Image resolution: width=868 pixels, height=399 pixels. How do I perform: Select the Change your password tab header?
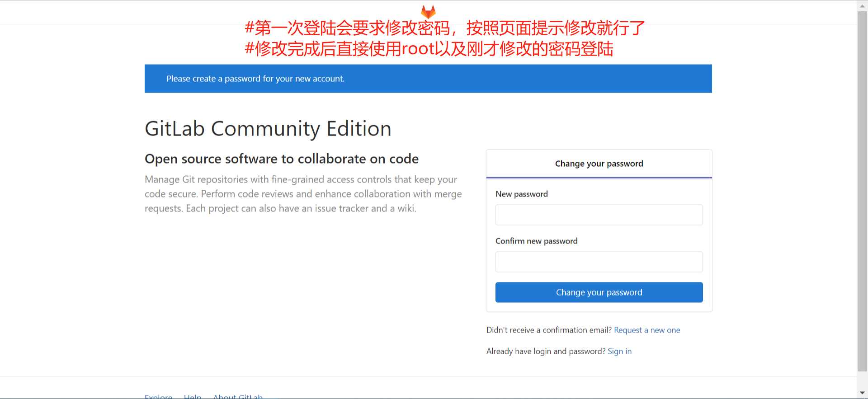point(599,164)
